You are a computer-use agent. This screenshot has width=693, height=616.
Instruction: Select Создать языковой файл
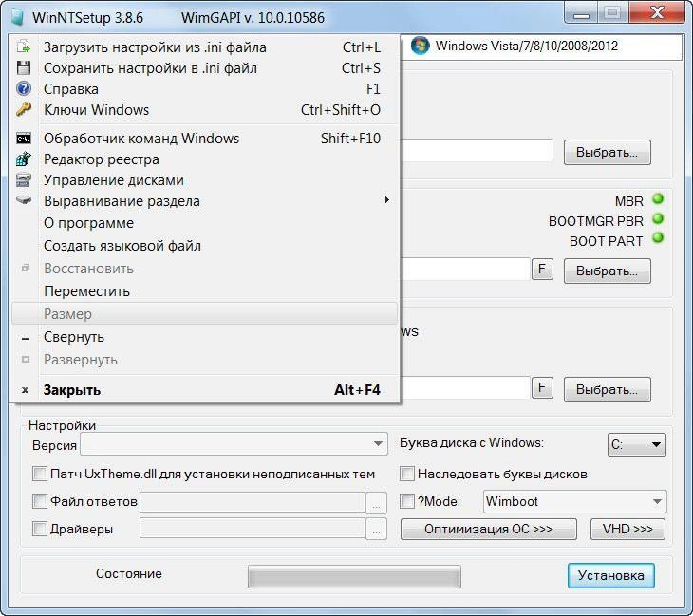coord(205,246)
